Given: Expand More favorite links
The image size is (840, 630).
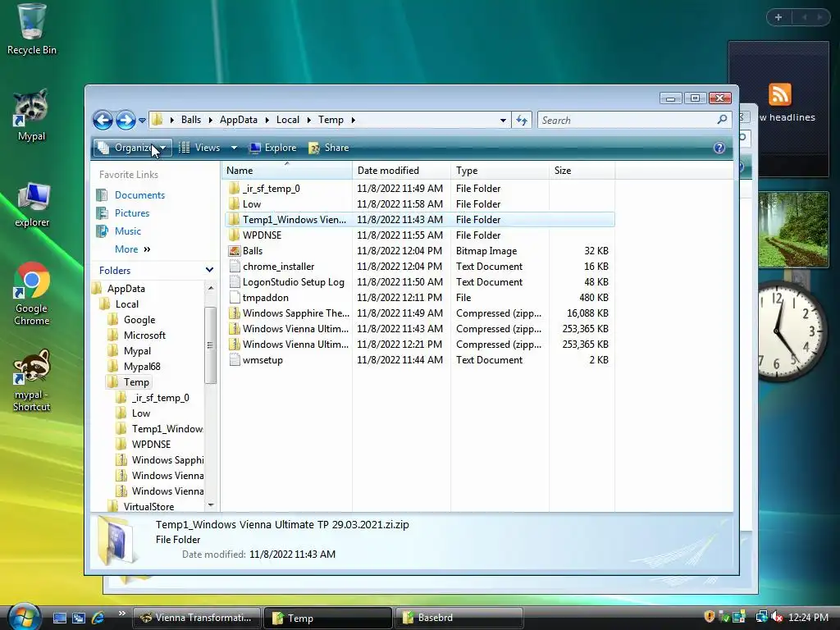Looking at the screenshot, I should 132,249.
